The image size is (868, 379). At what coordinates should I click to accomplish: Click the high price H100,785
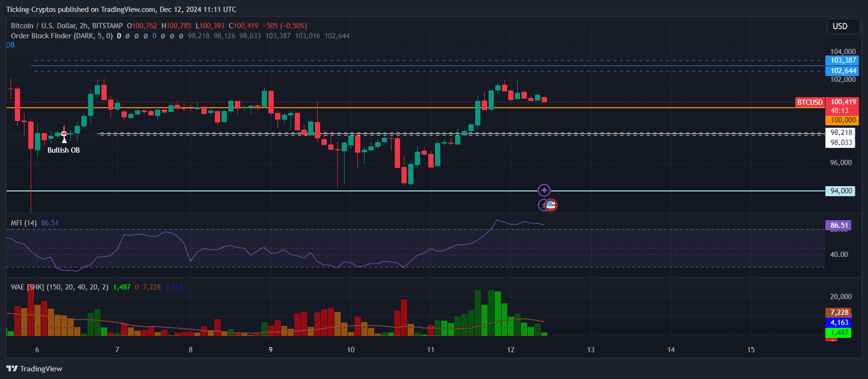tap(176, 26)
